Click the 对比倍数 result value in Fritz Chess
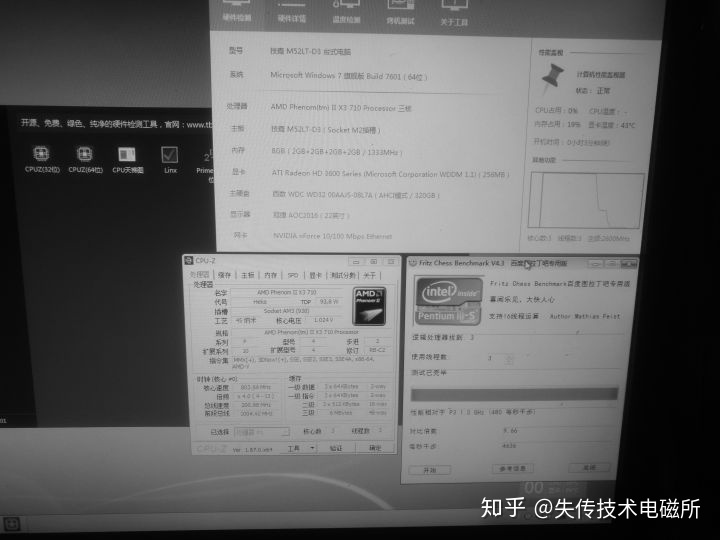720x540 pixels. point(510,431)
